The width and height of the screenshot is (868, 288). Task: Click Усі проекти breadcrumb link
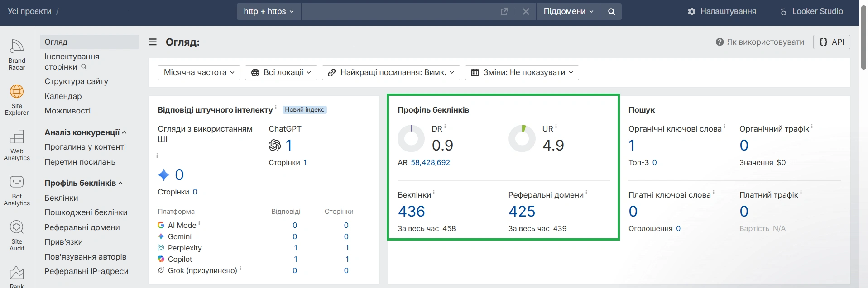[29, 11]
